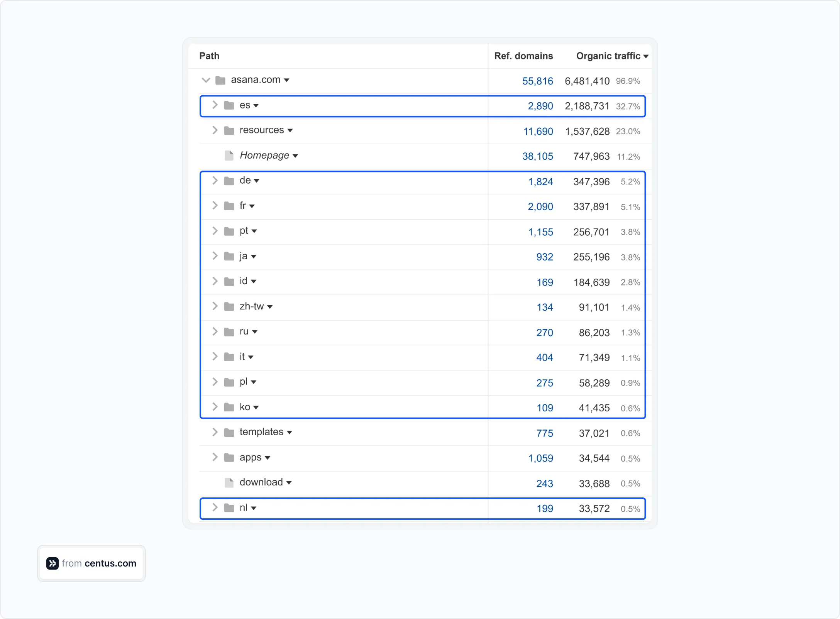Open the dropdown next to Homepage
The height and width of the screenshot is (619, 840).
click(296, 156)
